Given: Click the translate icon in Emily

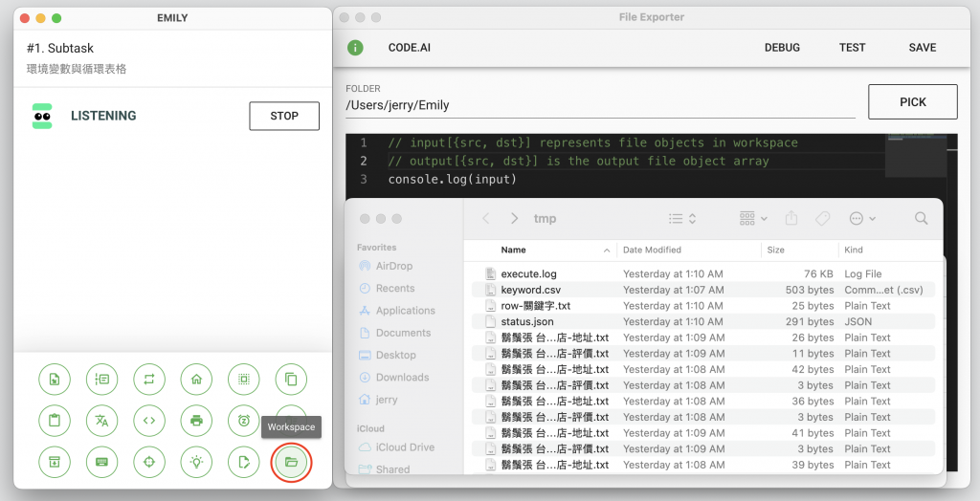Looking at the screenshot, I should click(x=101, y=421).
